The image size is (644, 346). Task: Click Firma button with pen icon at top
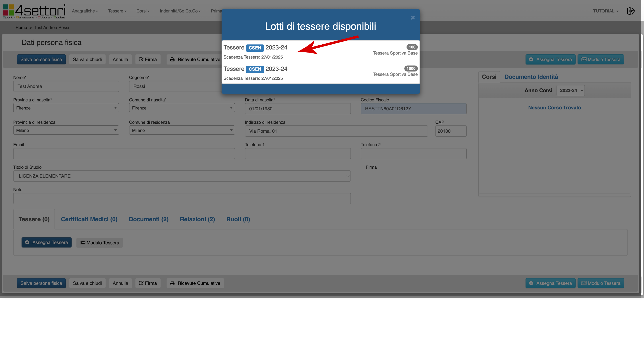148,59
